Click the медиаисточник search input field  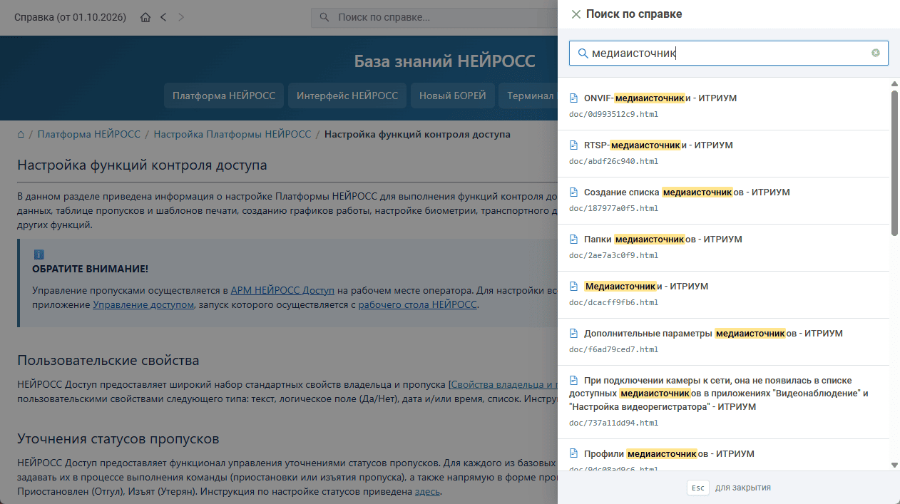[729, 53]
